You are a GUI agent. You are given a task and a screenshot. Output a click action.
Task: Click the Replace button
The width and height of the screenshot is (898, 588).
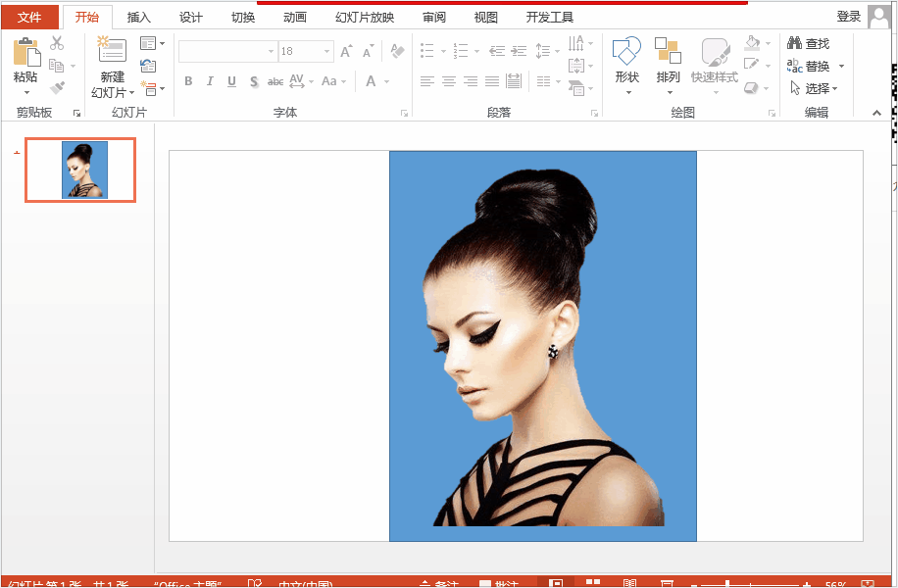816,66
